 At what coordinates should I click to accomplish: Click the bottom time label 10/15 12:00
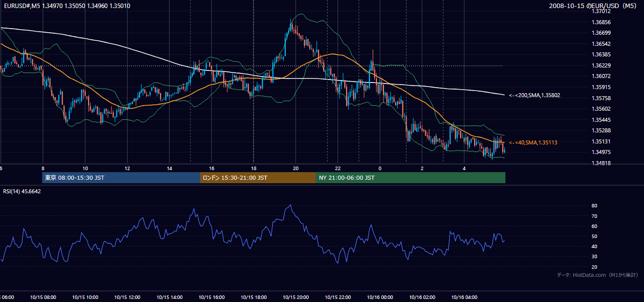[x=127, y=297]
